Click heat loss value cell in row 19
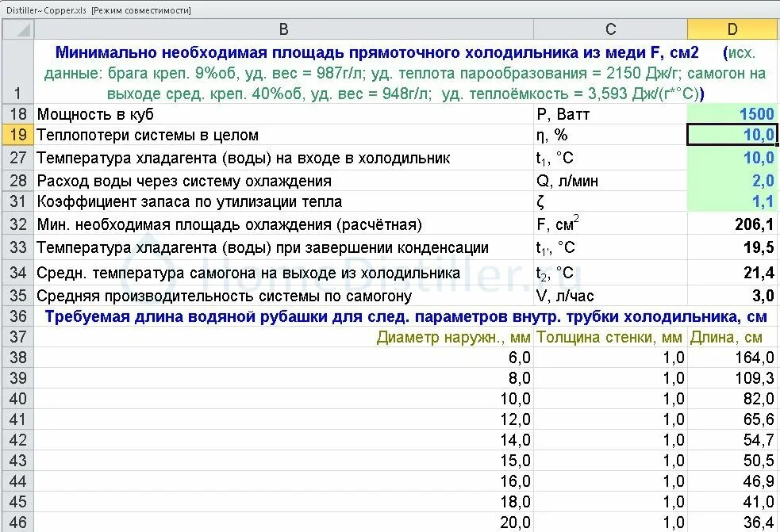This screenshot has width=780, height=532. point(732,135)
